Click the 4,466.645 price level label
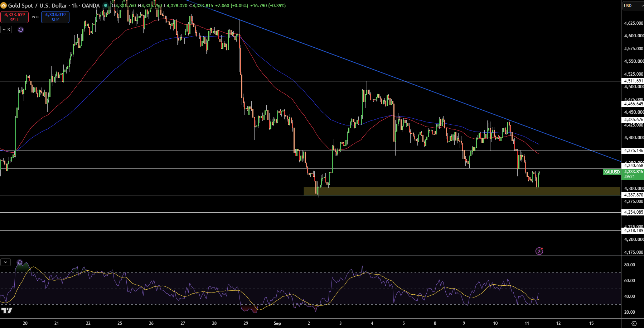Screen dimensions: 644x328 (x=633, y=104)
